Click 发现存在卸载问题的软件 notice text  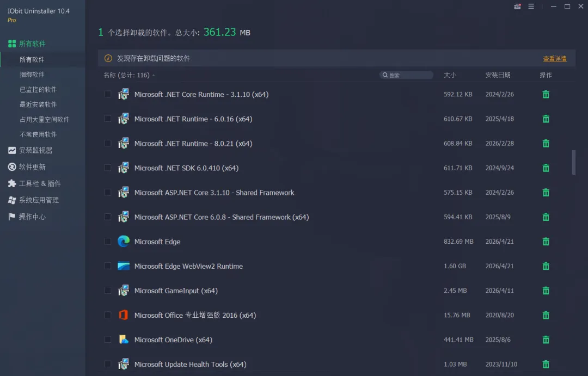click(x=154, y=58)
